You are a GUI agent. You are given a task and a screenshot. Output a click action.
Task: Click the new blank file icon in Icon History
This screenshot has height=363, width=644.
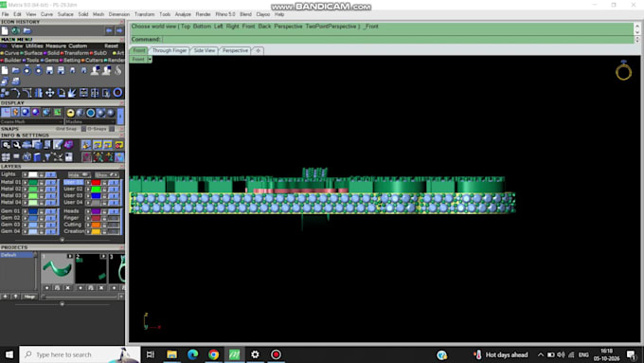click(5, 31)
